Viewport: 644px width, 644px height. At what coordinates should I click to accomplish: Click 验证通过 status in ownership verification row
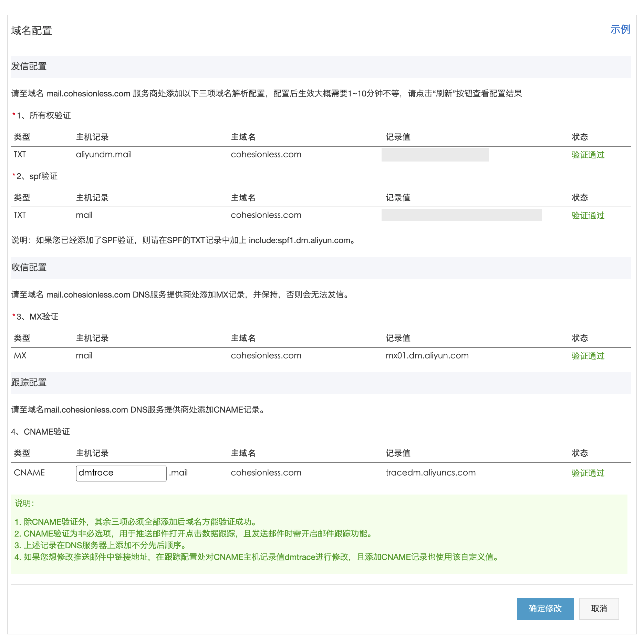(x=588, y=155)
